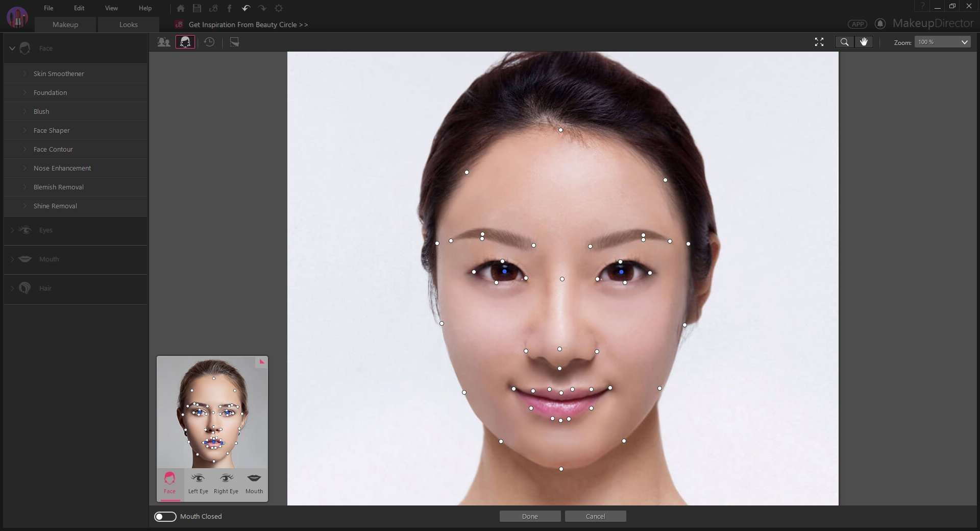Undo the last action
This screenshot has height=531, width=980.
246,8
